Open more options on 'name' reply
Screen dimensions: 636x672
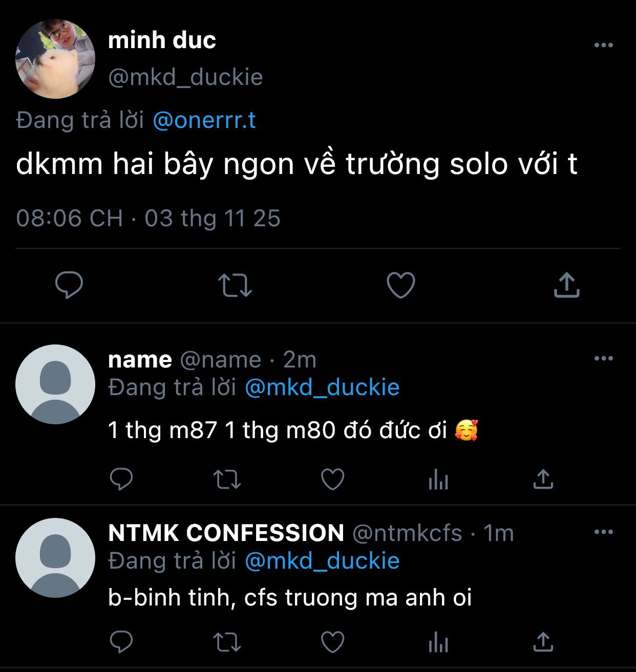[603, 358]
